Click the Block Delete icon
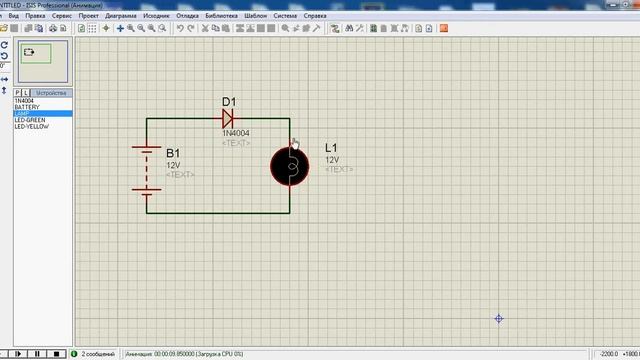This screenshot has height=360, width=640. click(x=271, y=28)
